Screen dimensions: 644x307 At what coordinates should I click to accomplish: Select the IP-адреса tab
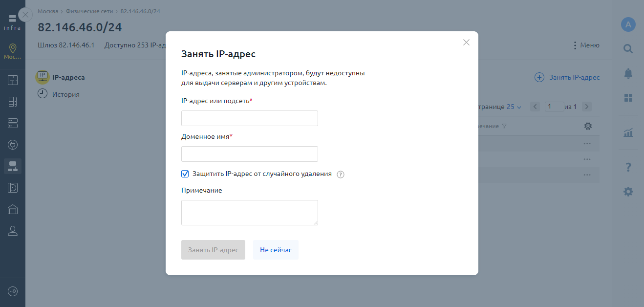coord(68,77)
